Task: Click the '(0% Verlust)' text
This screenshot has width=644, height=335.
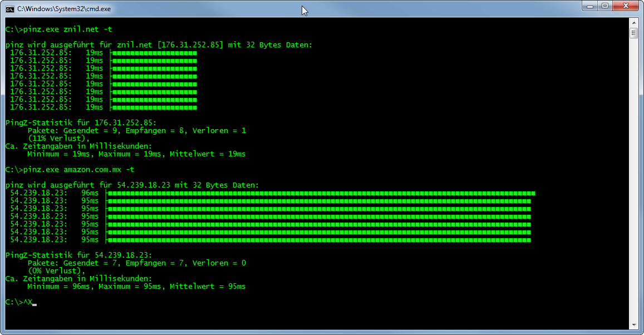Action: 56,270
